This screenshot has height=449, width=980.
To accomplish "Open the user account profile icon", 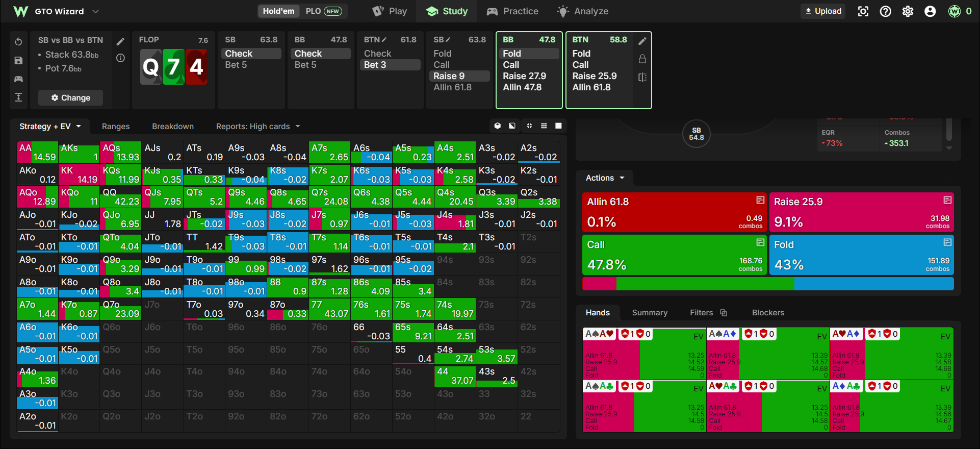I will 931,11.
